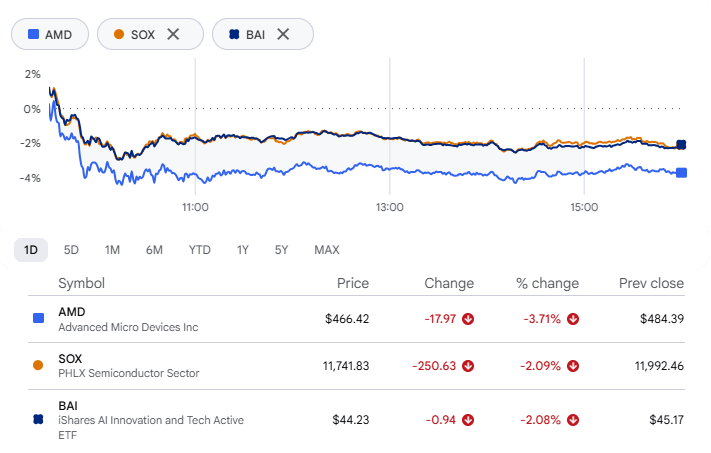The height and width of the screenshot is (453, 711).
Task: Click the orange circle icon in SOX row
Action: click(x=38, y=365)
